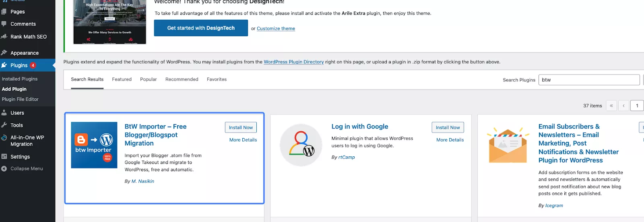The image size is (644, 222).
Task: Click the Pages sidebar icon
Action: click(4, 12)
